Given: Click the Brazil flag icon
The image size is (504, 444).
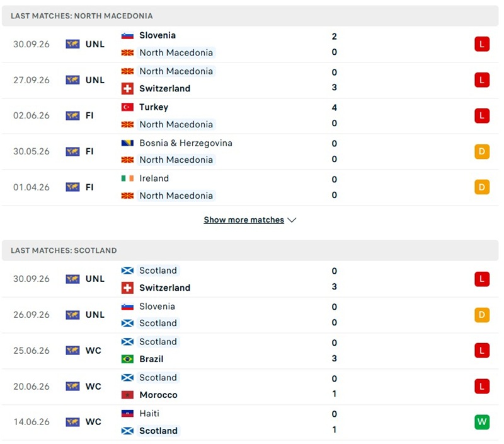Looking at the screenshot, I should [127, 359].
